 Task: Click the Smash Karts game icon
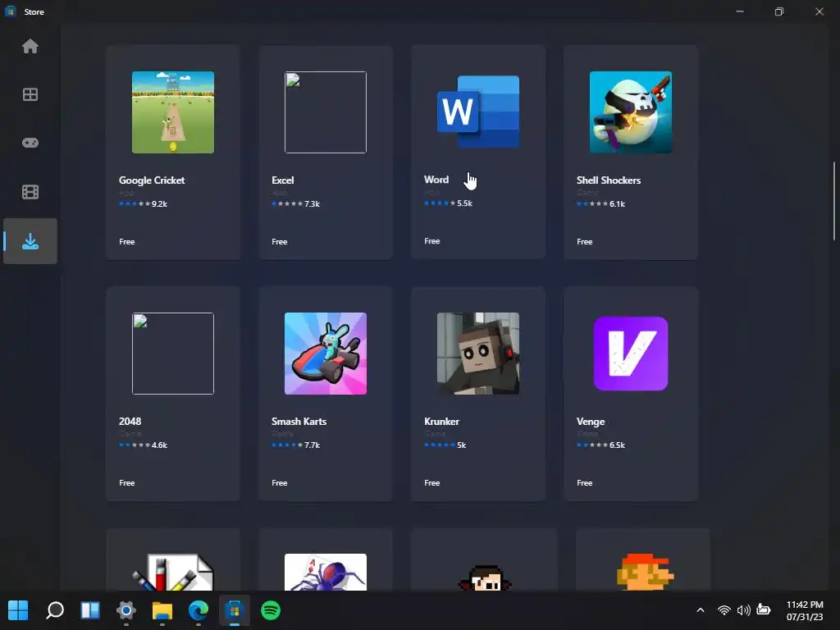(x=326, y=354)
